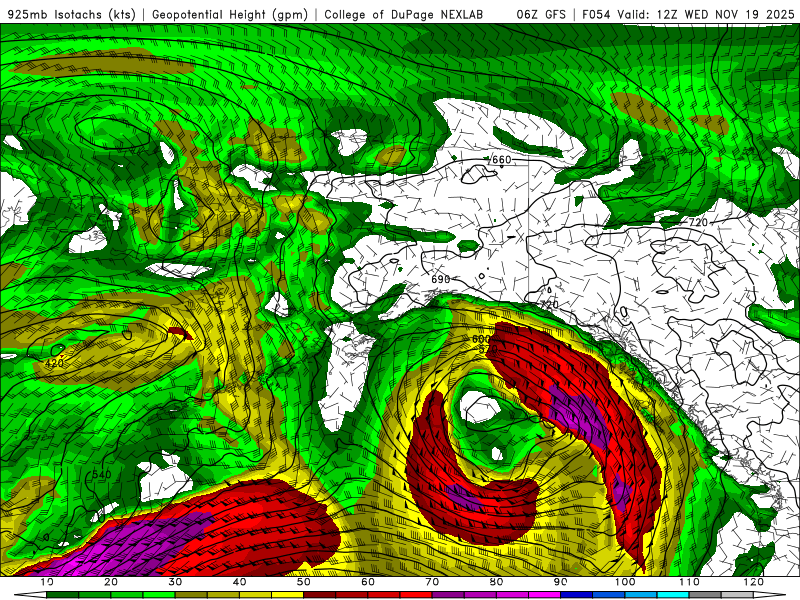Click the dark red scale segment after 50

pyautogui.click(x=319, y=595)
